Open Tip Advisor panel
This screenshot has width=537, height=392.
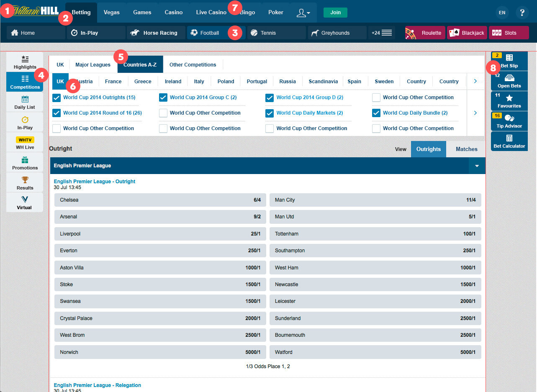click(509, 121)
